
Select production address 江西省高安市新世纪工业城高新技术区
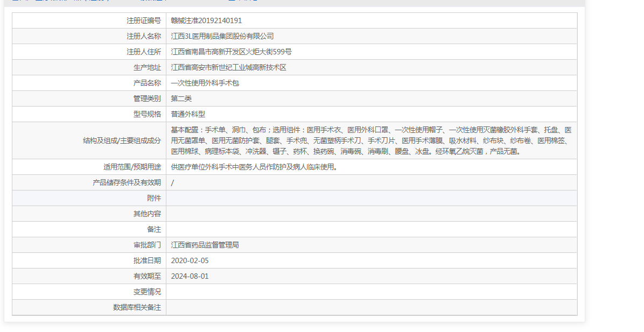tap(228, 67)
